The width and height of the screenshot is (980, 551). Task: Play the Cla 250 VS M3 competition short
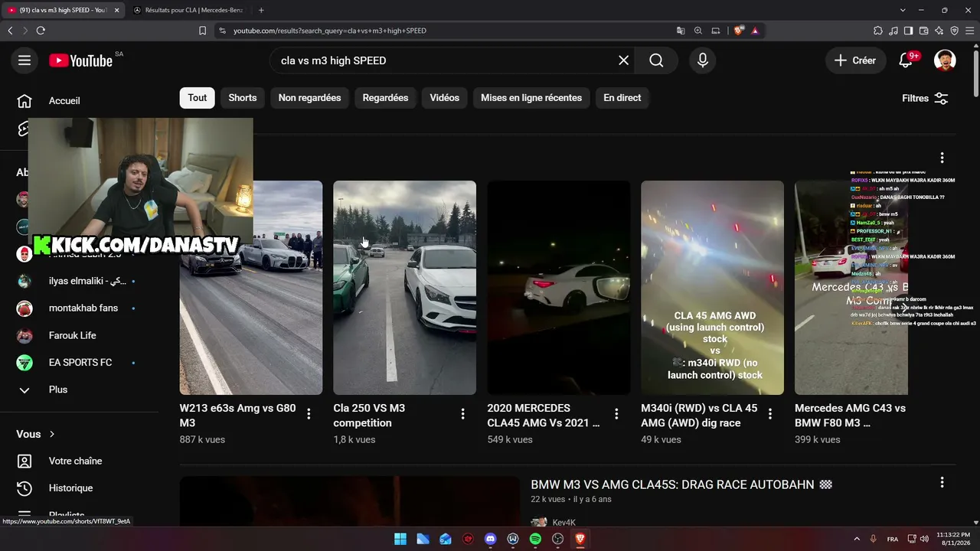tap(404, 288)
